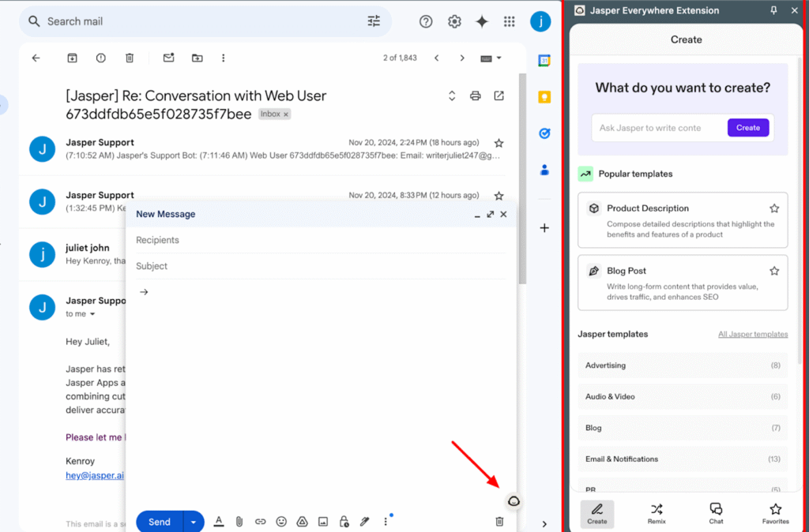Open the Remix tab in Jasper

pyautogui.click(x=657, y=513)
